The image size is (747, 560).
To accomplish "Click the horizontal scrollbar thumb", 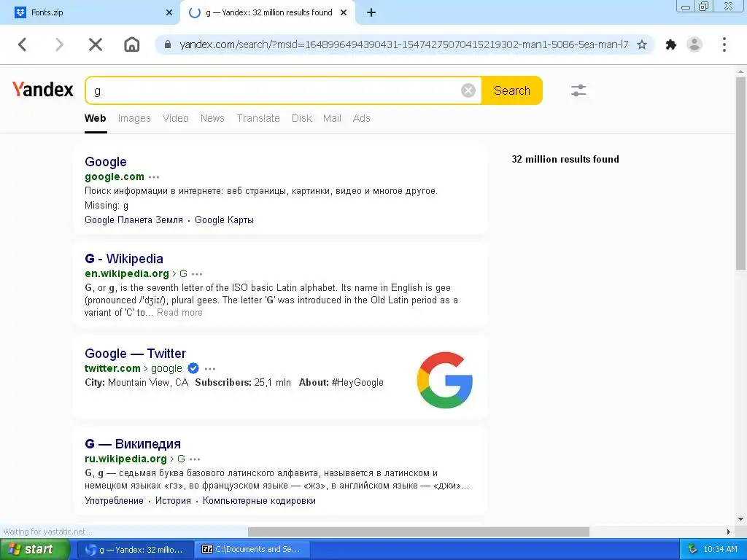I will 418,532.
